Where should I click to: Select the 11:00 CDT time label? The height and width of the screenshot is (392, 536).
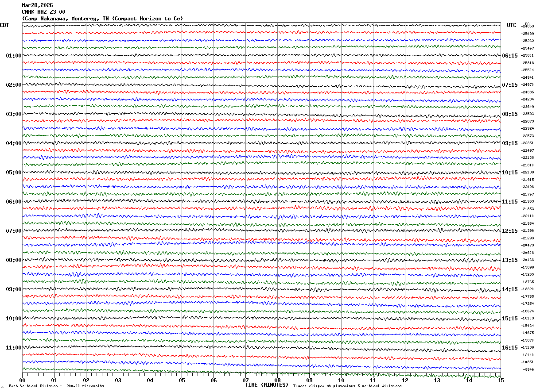14,348
